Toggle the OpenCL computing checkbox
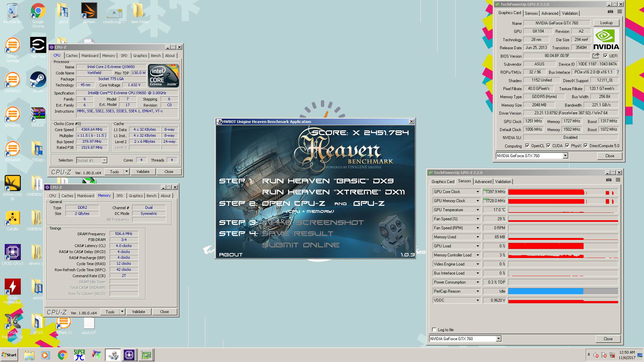This screenshot has width=644, height=362. [x=527, y=145]
